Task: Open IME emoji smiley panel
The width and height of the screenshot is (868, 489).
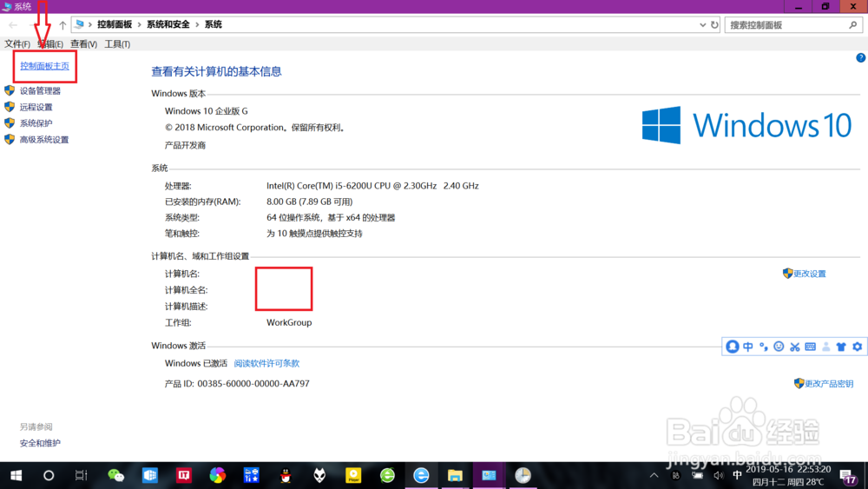Action: click(x=779, y=347)
